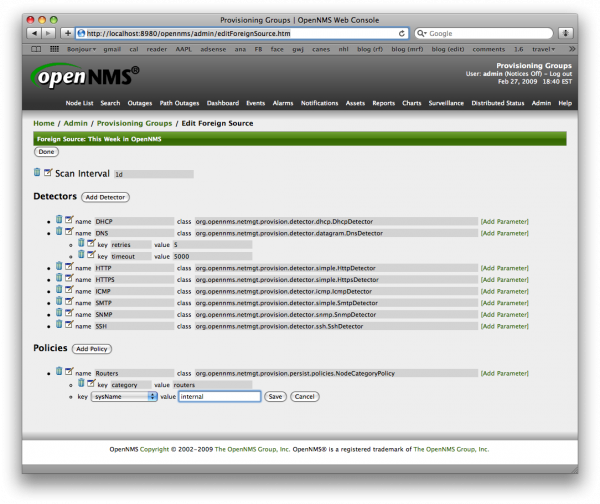
Task: Edit the DHCP detector
Action: [69, 219]
